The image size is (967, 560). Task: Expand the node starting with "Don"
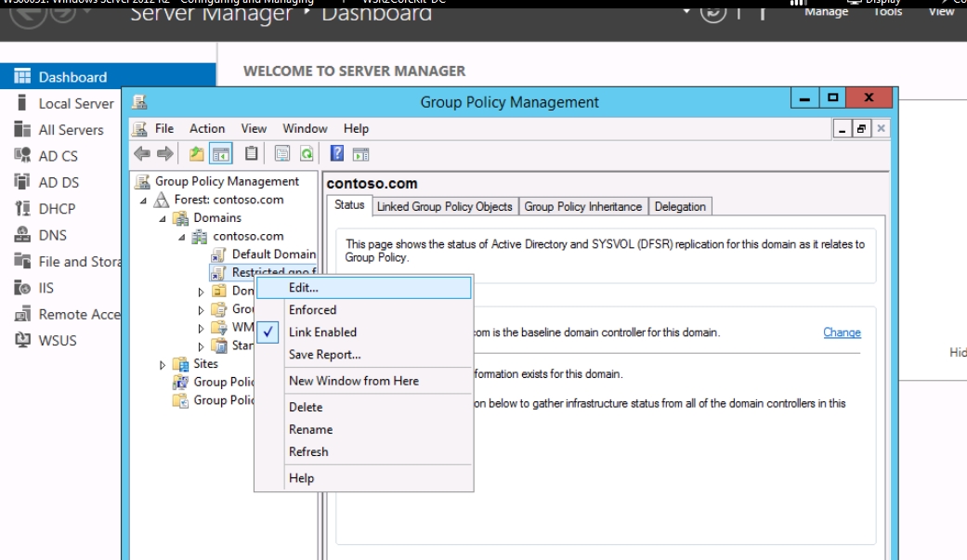(201, 291)
